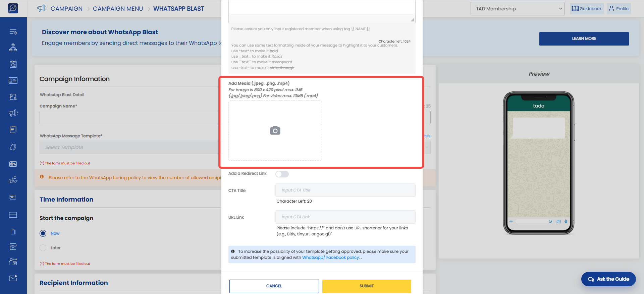This screenshot has height=294, width=644.
Task: Open the calendar-with-clock sidebar icon
Action: click(x=13, y=64)
